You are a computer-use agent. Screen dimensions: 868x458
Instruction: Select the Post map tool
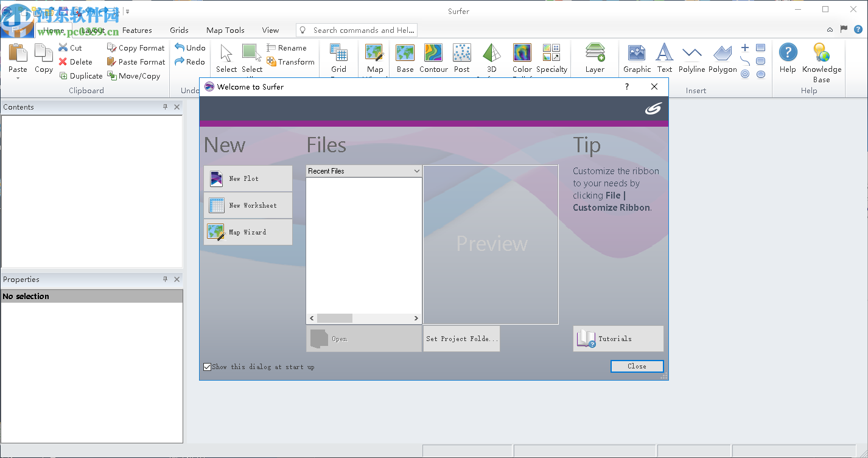(461, 58)
